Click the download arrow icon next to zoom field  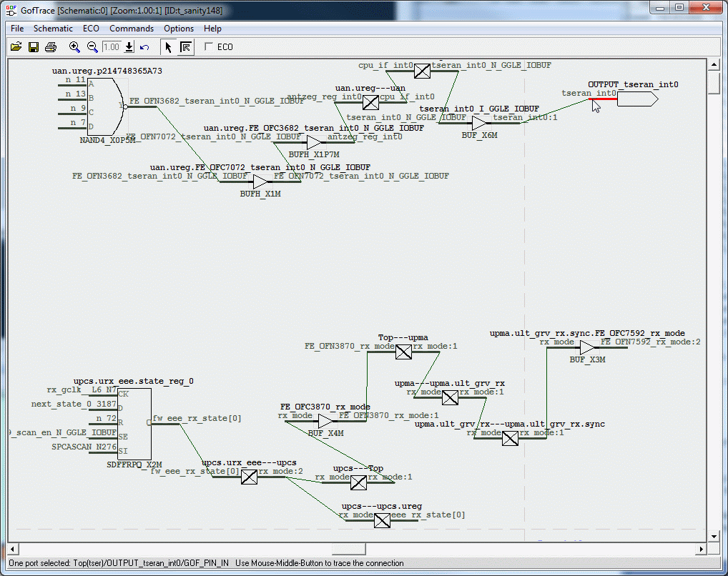(x=129, y=47)
